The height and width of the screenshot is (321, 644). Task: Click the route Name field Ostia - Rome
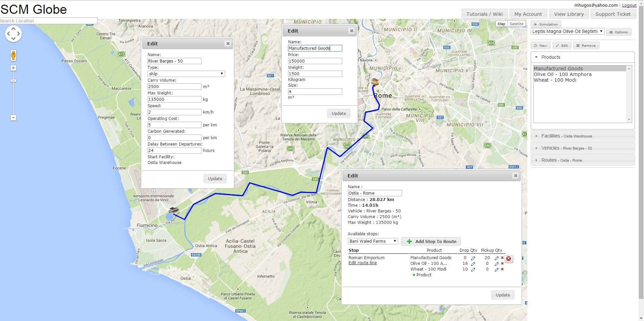coord(375,193)
